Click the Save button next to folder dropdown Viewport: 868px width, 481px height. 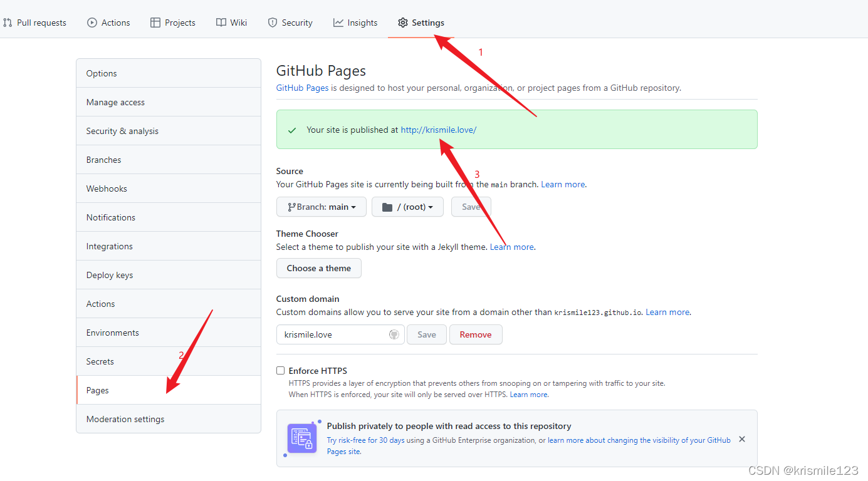tap(471, 207)
